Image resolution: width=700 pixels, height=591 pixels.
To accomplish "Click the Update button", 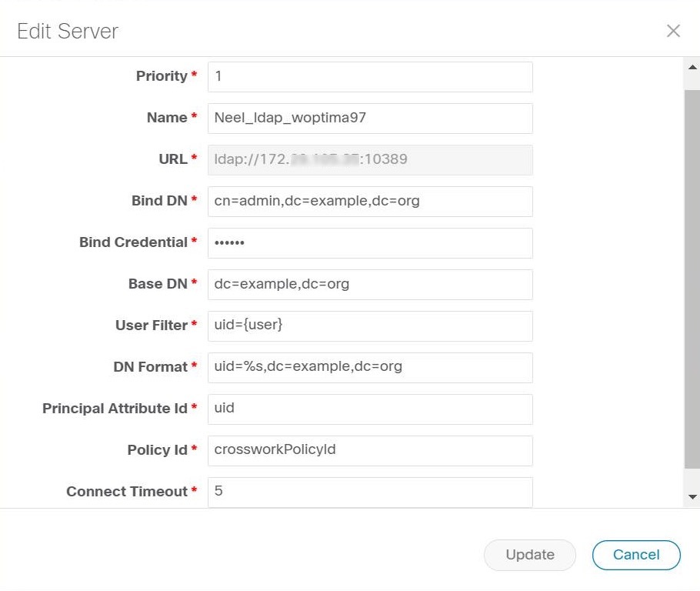I will point(529,554).
